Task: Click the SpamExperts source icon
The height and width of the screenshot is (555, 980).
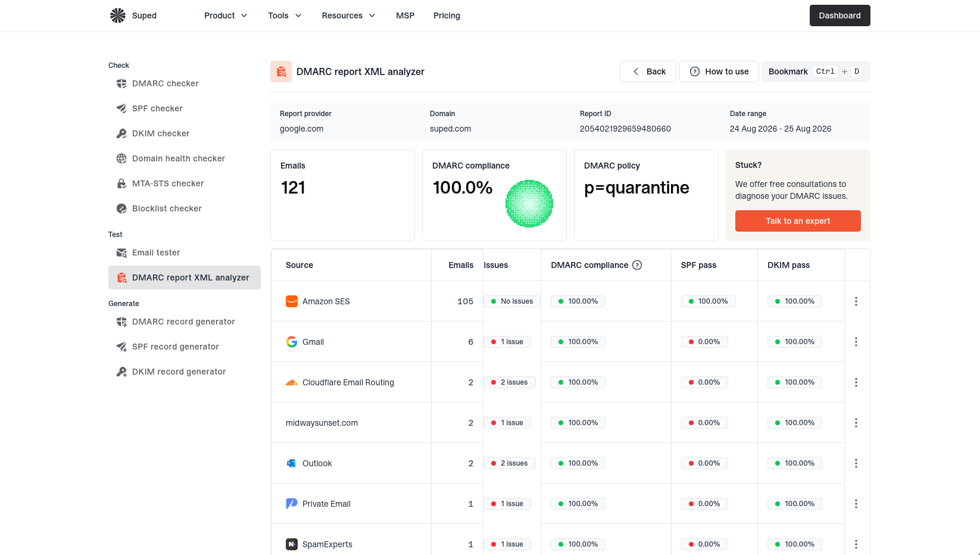Action: (x=292, y=544)
